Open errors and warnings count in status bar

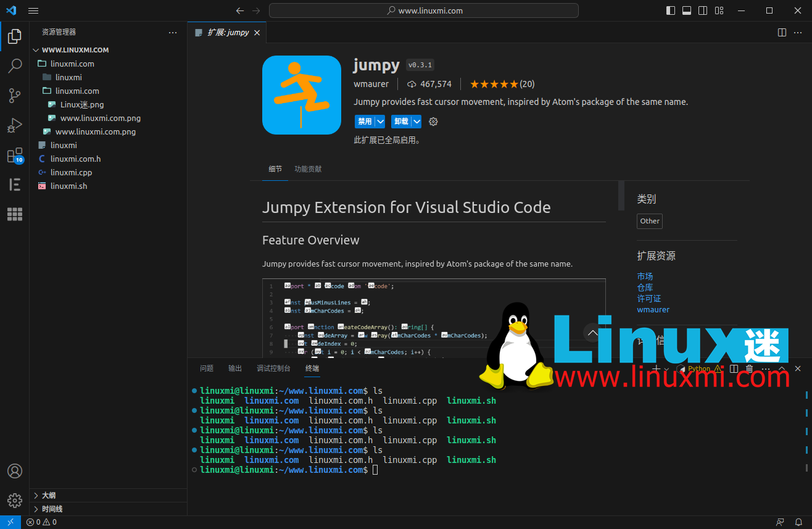coord(41,522)
